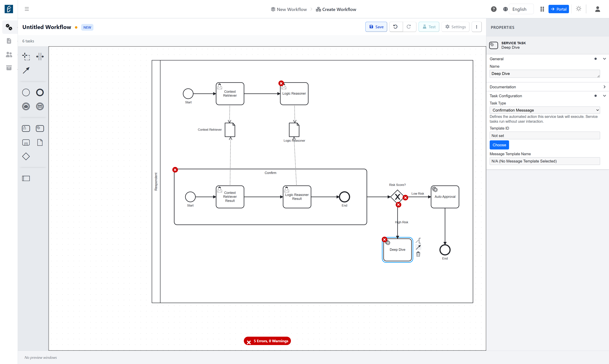Click connect arrow beside Deep Dive task
This screenshot has width=609, height=364.
[418, 247]
